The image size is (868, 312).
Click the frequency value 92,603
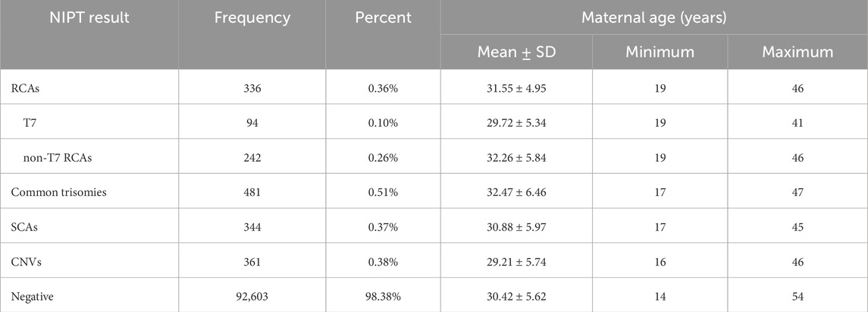click(x=252, y=296)
